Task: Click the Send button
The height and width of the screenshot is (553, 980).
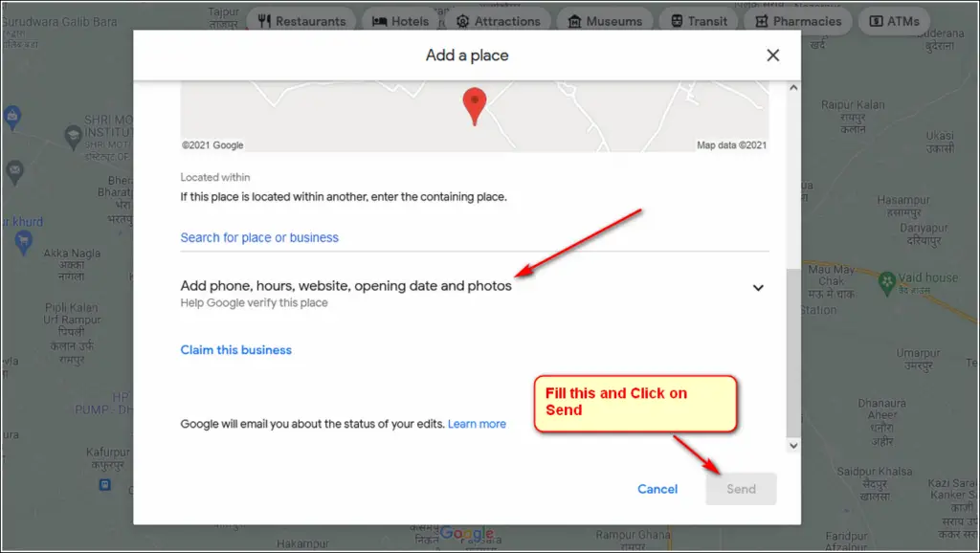Action: 741,488
